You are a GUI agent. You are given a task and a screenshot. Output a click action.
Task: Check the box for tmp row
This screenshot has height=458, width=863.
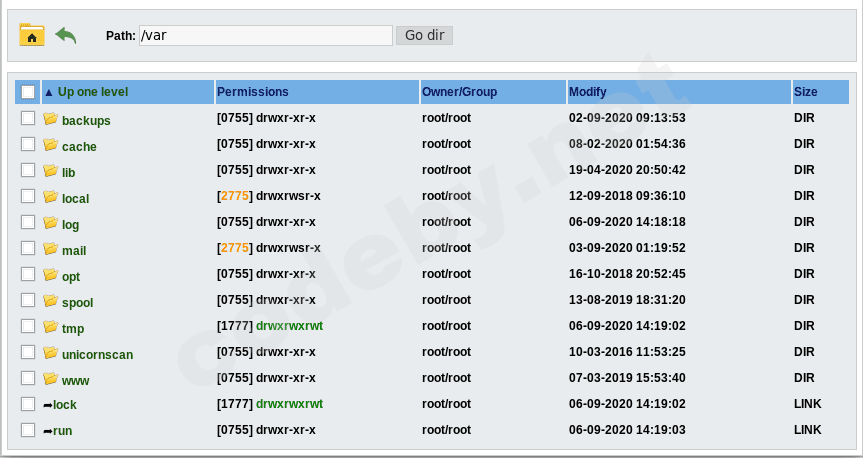pyautogui.click(x=28, y=326)
